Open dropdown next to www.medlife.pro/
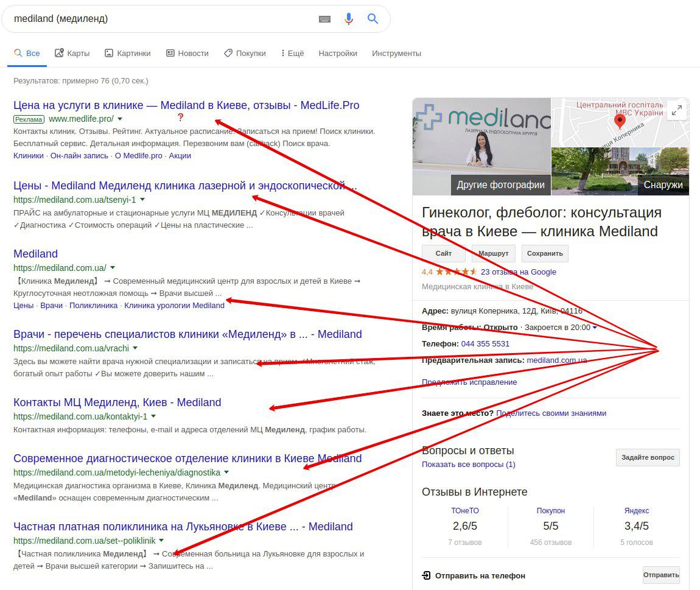This screenshot has height=590, width=700. (x=120, y=119)
